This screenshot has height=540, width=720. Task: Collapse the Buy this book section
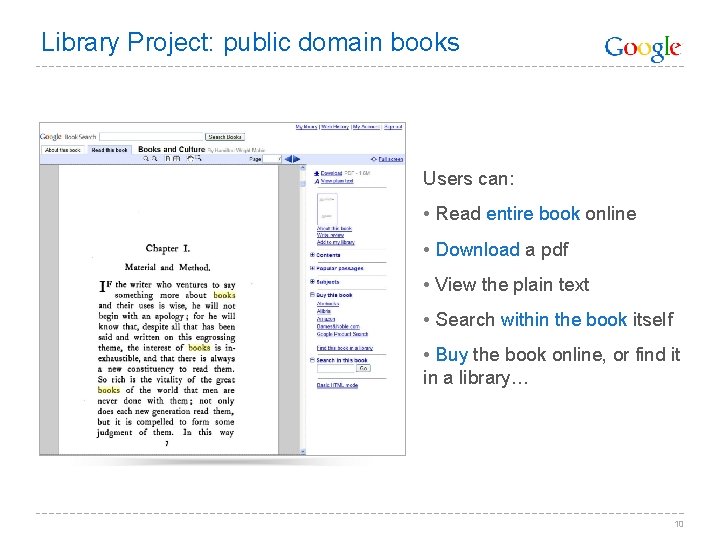pyautogui.click(x=312, y=295)
